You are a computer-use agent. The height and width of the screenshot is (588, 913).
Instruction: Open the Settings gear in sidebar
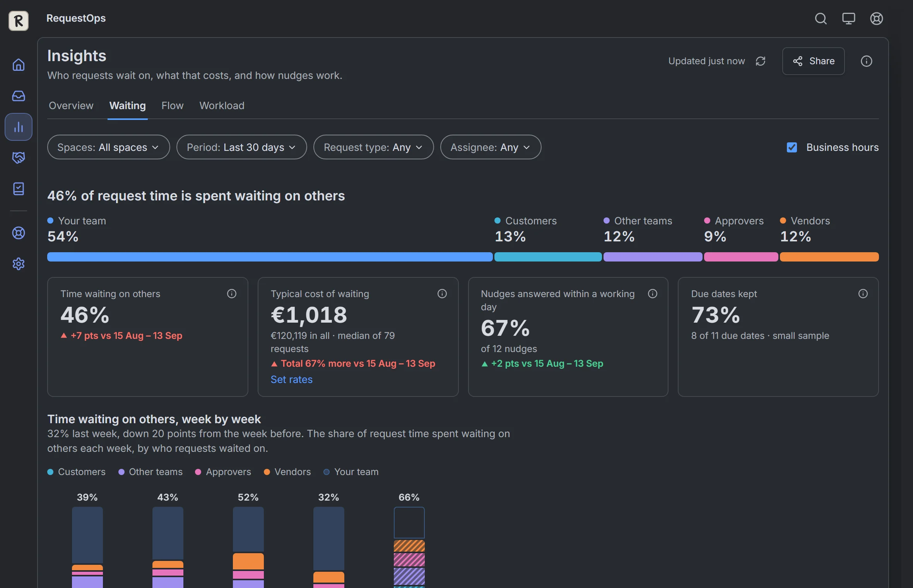(x=19, y=264)
